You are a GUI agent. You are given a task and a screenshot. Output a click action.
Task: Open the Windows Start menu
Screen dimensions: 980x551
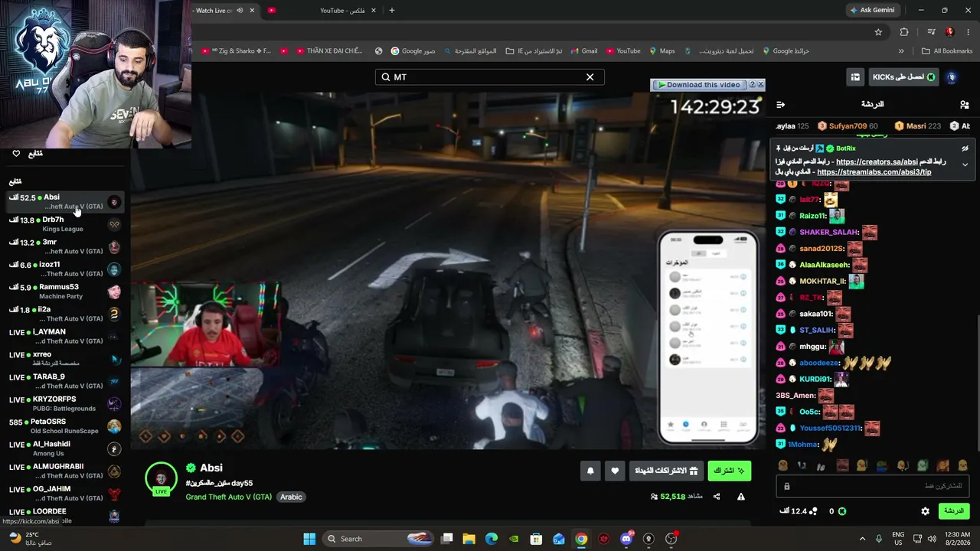(x=309, y=539)
